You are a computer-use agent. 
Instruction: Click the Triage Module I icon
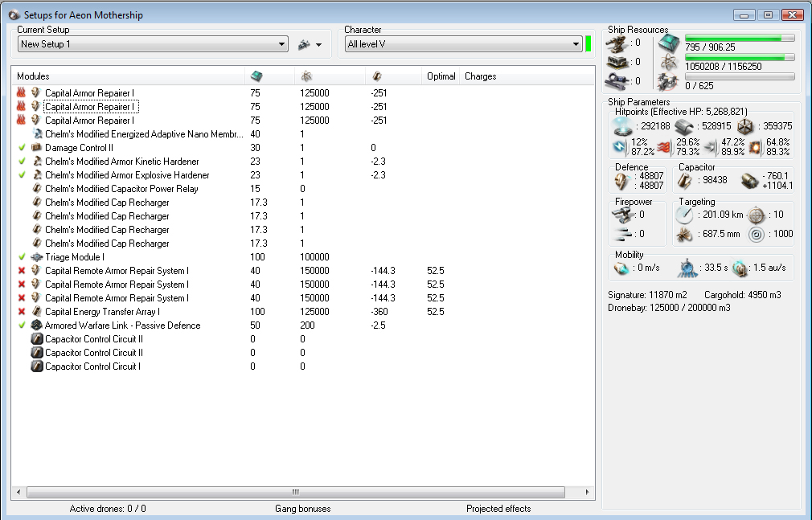point(36,257)
